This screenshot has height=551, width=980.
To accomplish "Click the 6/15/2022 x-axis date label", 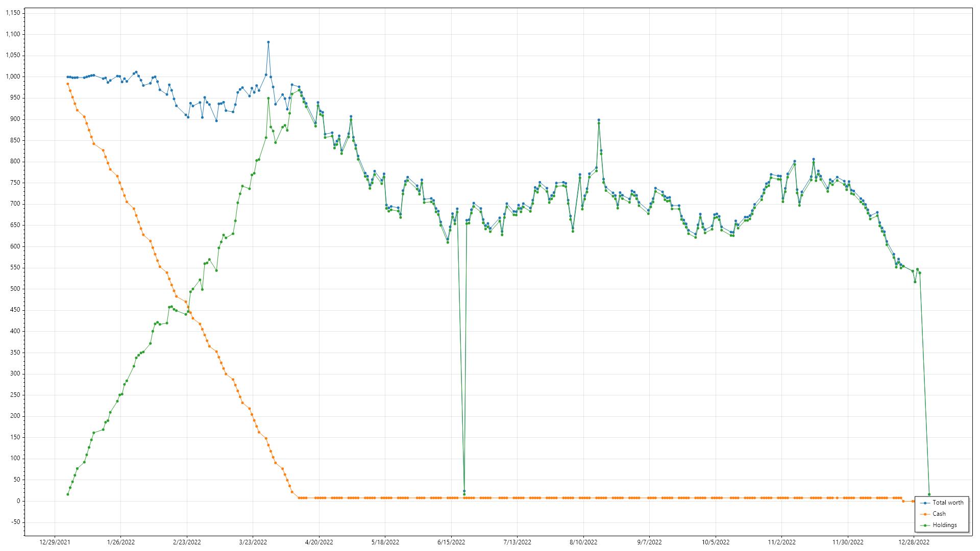I will coord(451,542).
